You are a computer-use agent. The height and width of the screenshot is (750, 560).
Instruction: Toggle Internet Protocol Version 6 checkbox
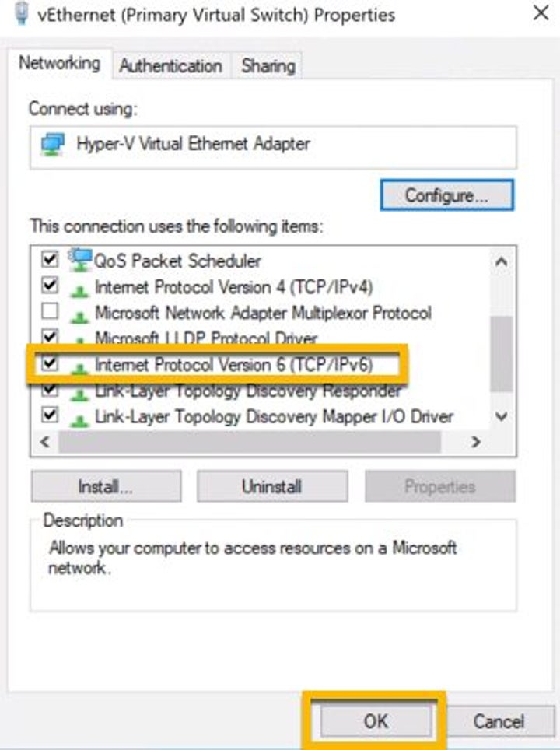point(51,363)
